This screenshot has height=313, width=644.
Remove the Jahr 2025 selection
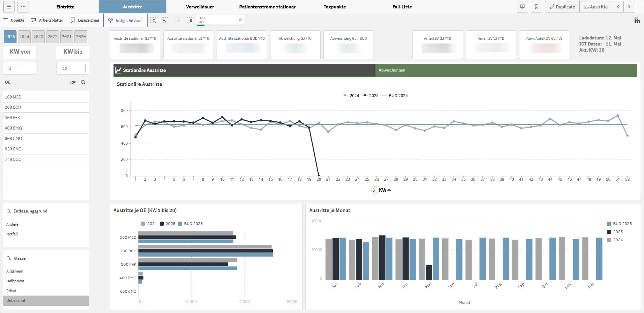click(x=240, y=20)
